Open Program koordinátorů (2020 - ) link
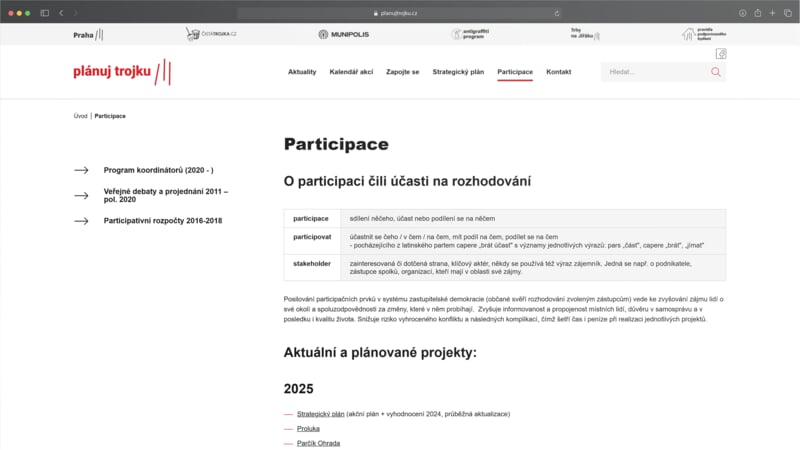Viewport: 800px width, 450px height. (158, 170)
